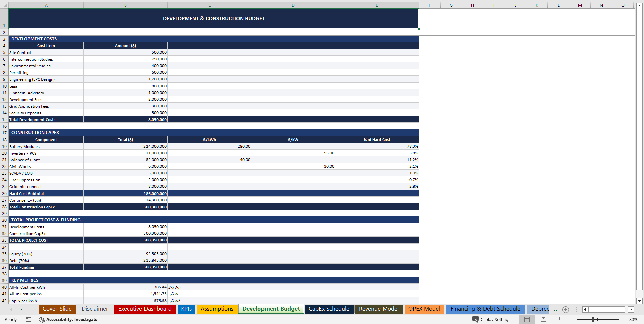Switch to the Assumptions sheet tab
Screen dimensions: 644x324
tap(217, 309)
